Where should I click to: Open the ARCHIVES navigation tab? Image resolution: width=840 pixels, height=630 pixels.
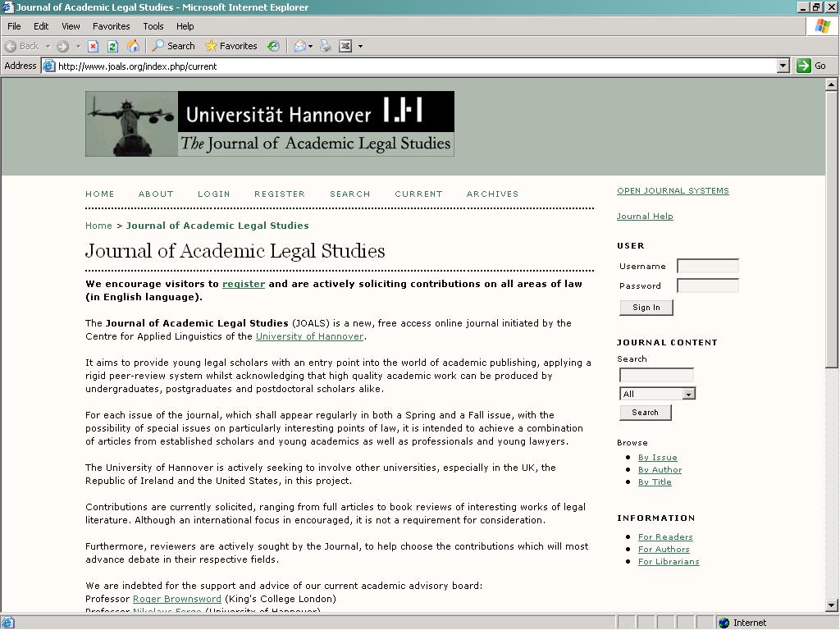(492, 194)
